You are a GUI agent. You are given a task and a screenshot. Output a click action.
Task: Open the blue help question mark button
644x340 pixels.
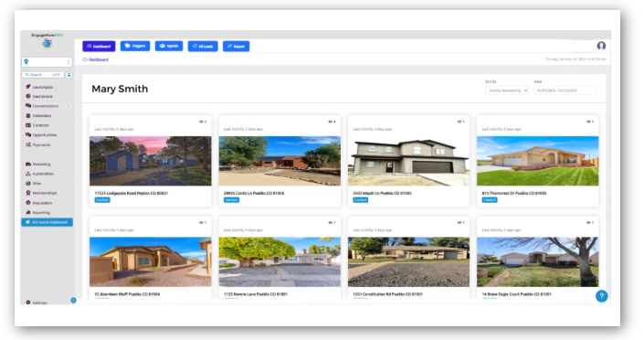tap(602, 296)
